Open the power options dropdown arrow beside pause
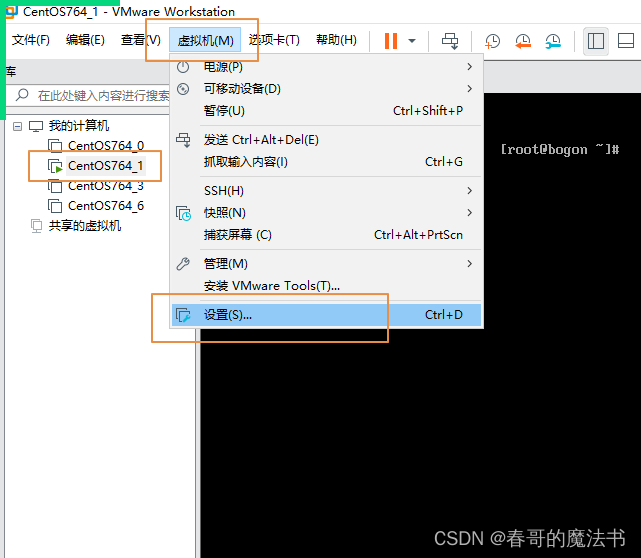 (412, 41)
